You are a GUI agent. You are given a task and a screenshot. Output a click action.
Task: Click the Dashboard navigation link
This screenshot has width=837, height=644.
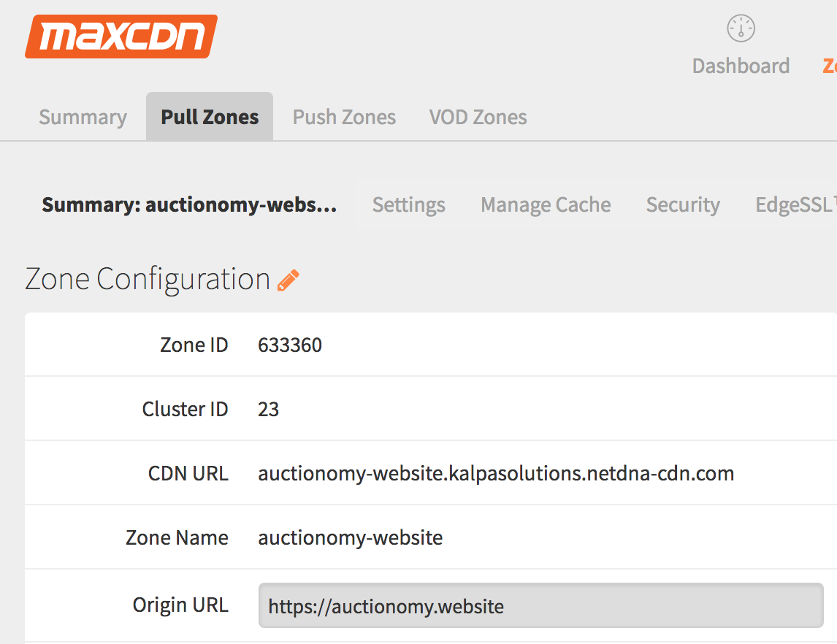(740, 66)
